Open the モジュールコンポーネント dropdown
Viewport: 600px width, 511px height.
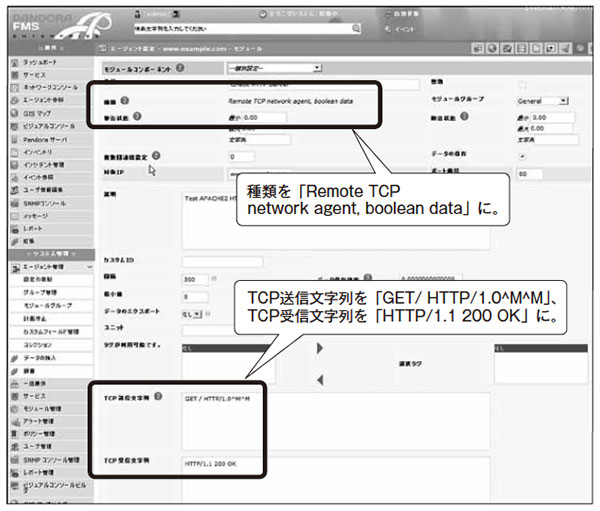[274, 69]
